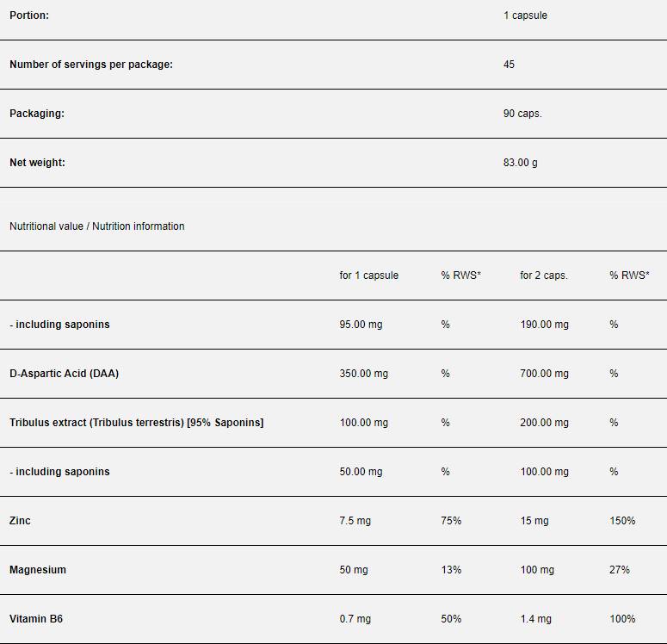Select the Magnesium row label
The width and height of the screenshot is (667, 644).
click(x=38, y=570)
